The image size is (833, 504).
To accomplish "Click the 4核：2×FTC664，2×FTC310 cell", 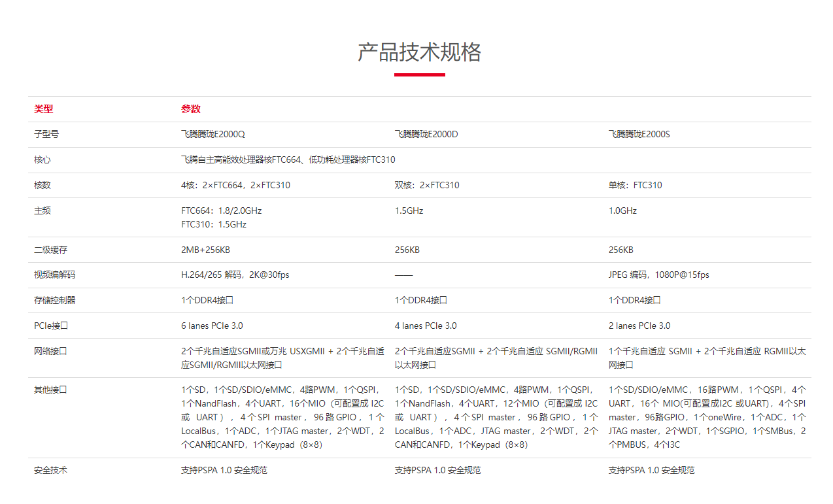I will 235,186.
